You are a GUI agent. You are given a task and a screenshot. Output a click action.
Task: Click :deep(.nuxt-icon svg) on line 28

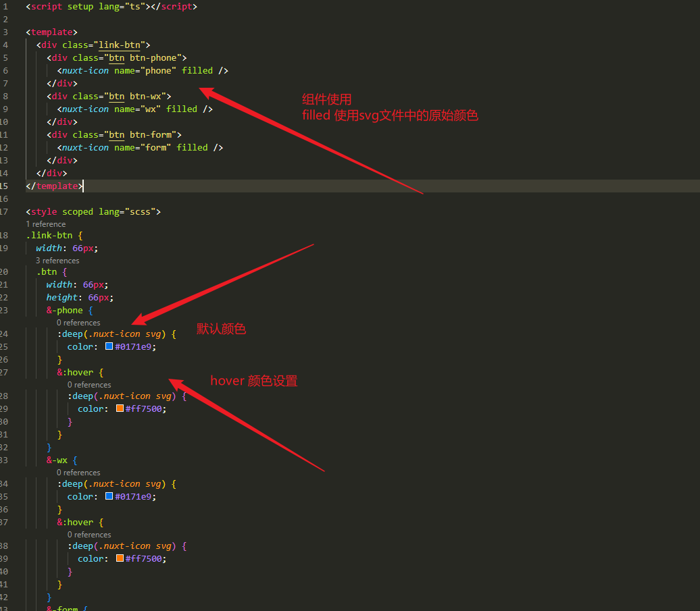122,396
